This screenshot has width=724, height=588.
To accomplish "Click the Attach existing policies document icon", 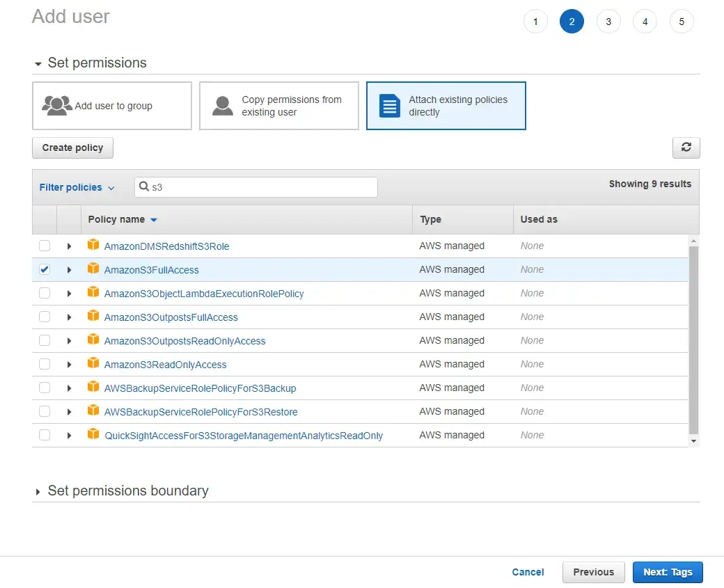I will click(x=389, y=105).
